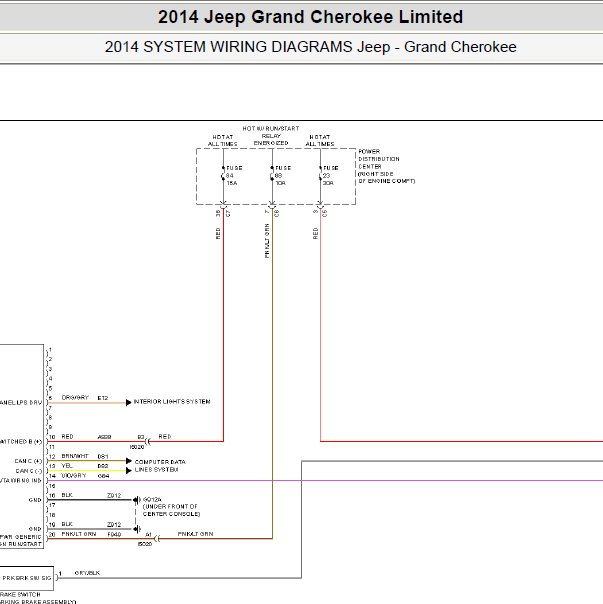The width and height of the screenshot is (603, 604).
Task: Click the 'D52' circuit code on pin 13
Action: [x=103, y=466]
